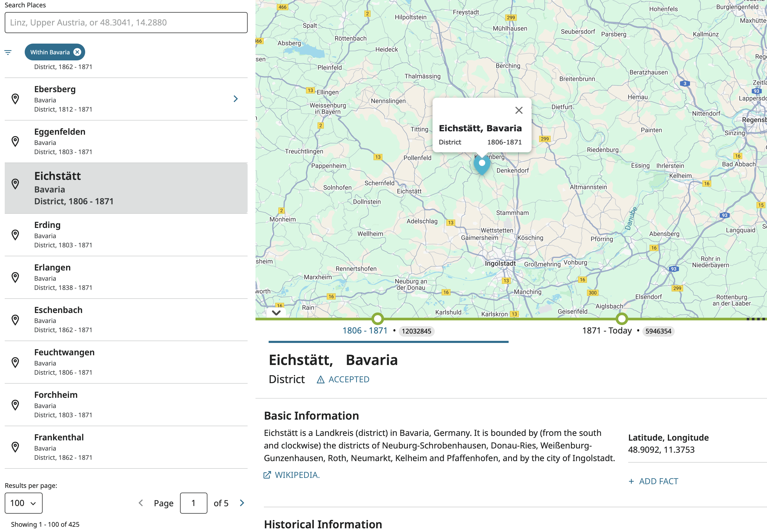This screenshot has width=767, height=532.
Task: Click the Ebersberg location pin icon
Action: pos(15,99)
